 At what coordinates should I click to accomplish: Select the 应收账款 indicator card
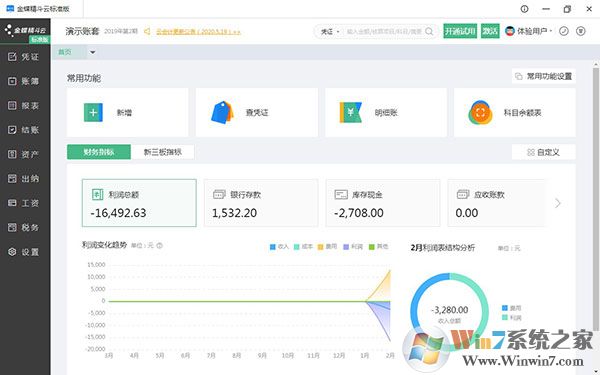pos(497,203)
